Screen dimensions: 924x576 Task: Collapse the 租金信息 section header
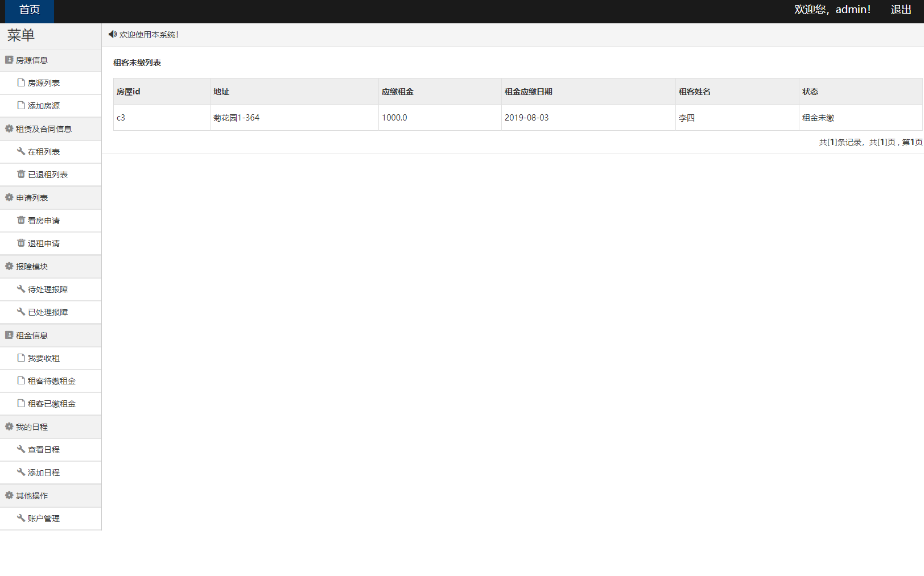51,335
